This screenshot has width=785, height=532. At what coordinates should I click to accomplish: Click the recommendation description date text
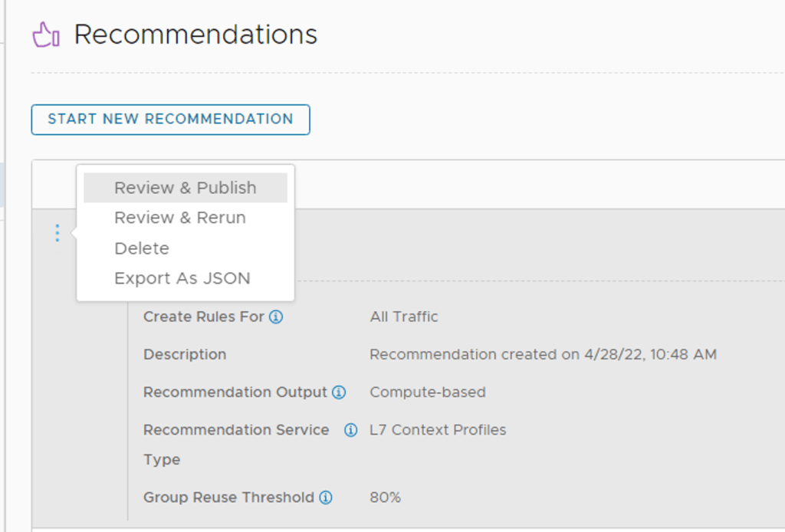pyautogui.click(x=543, y=354)
